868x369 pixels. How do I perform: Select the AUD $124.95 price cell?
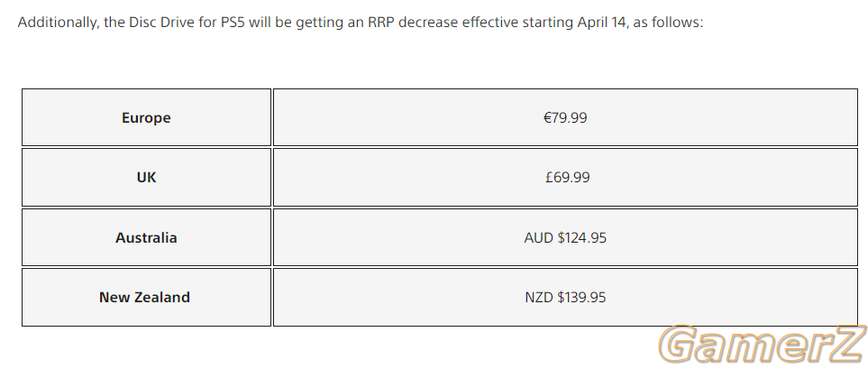pos(565,237)
